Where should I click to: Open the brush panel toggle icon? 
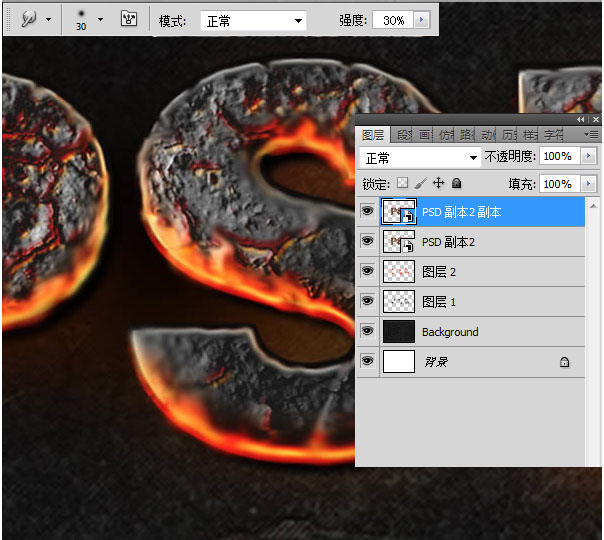click(129, 20)
